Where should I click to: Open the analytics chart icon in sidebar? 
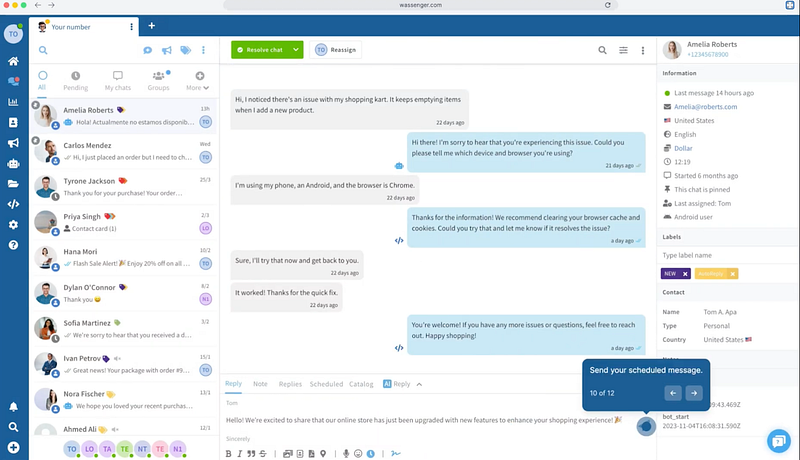(13, 101)
